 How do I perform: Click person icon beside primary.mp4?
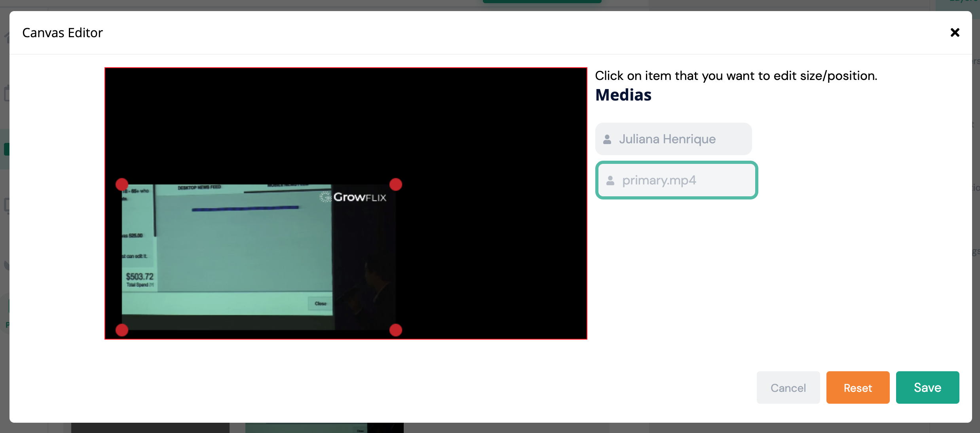pos(610,180)
